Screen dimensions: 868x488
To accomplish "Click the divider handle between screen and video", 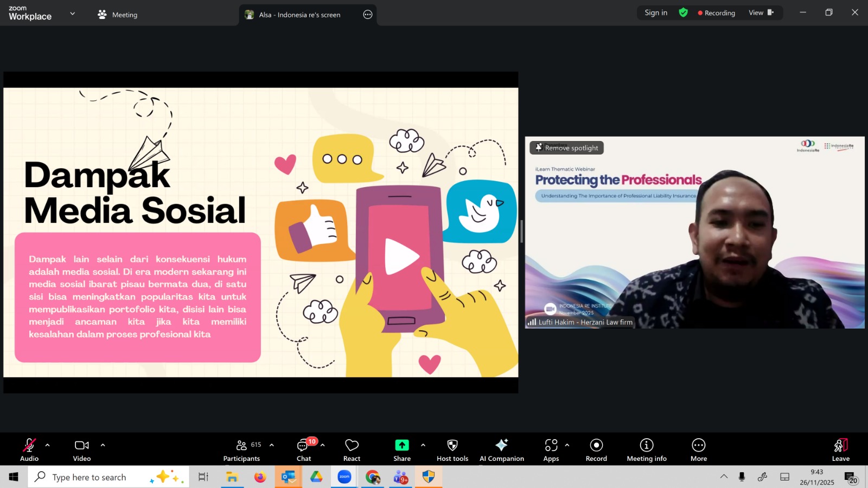I will click(521, 232).
